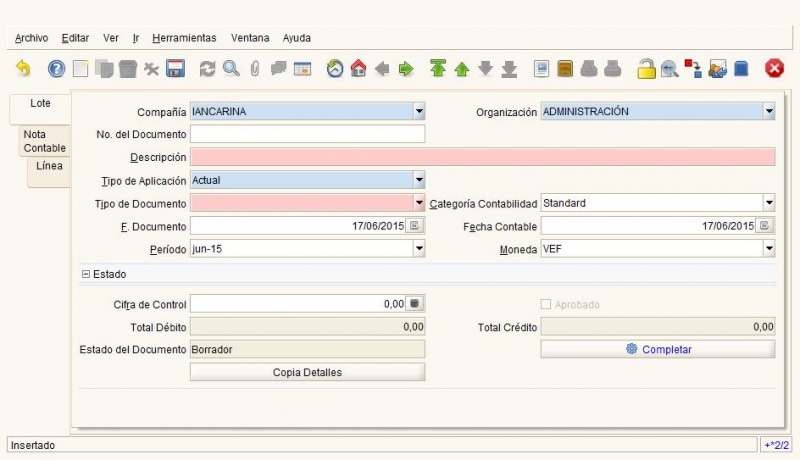Open Help with the question mark icon
The image size is (800, 460).
pyautogui.click(x=57, y=69)
